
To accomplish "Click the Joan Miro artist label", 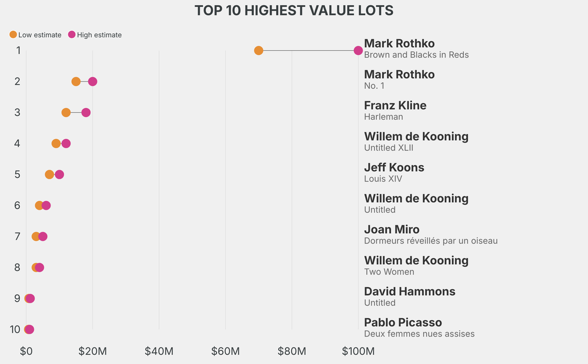I will click(x=392, y=230).
